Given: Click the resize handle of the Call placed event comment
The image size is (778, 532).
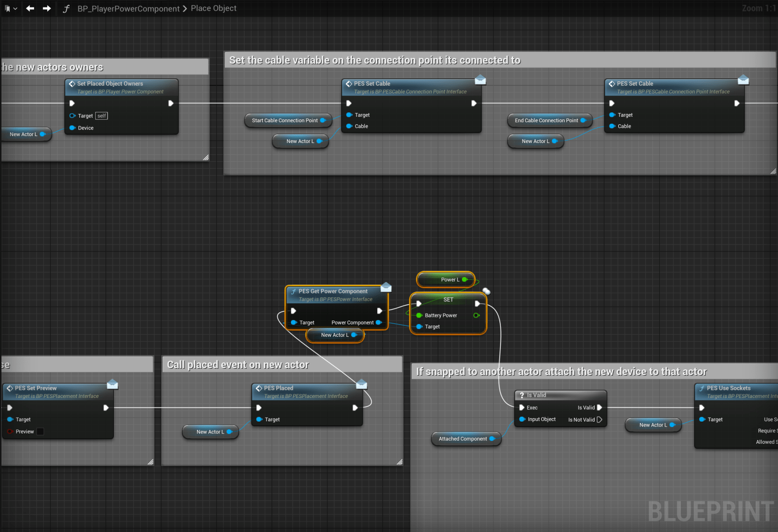Looking at the screenshot, I should coord(399,462).
